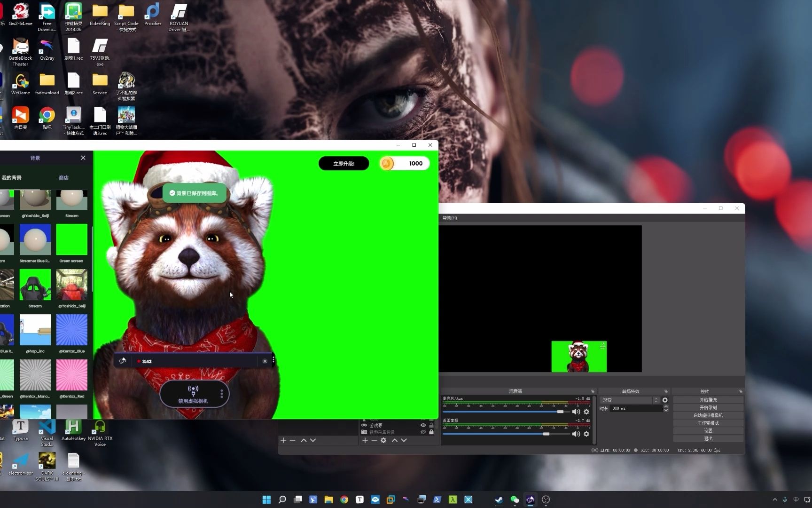Image resolution: width=812 pixels, height=508 pixels.
Task: Add a new source with the plus icon
Action: point(365,440)
